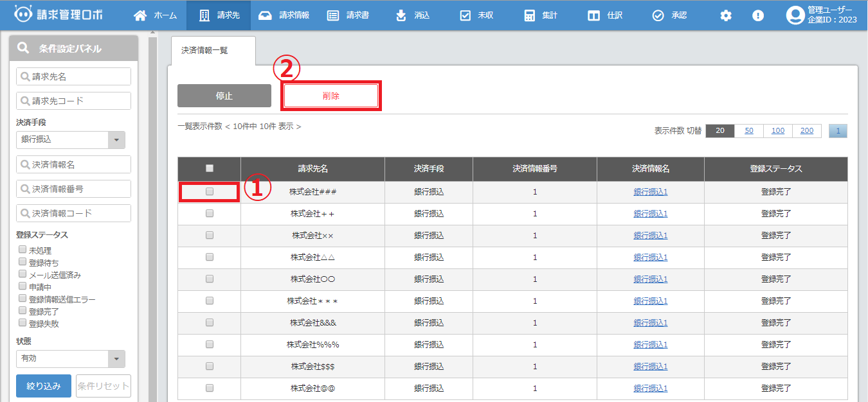Open the 請求書 menu
868x402 pixels.
coord(348,15)
